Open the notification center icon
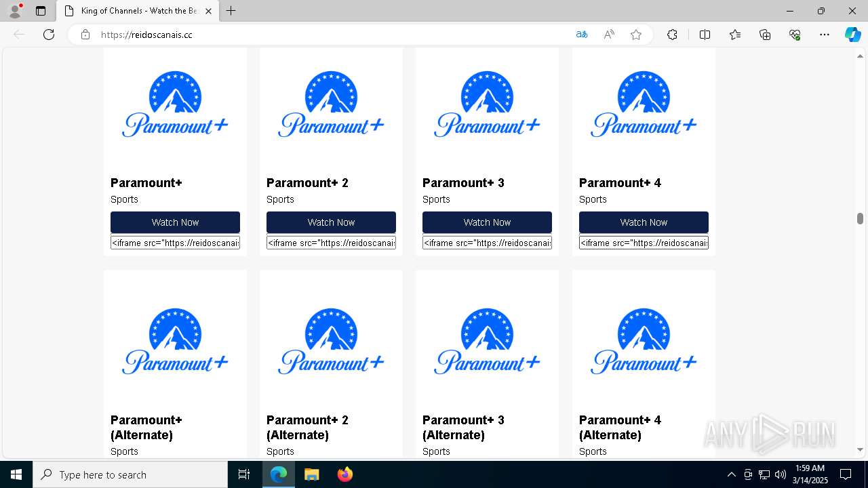The width and height of the screenshot is (868, 488). [x=846, y=474]
